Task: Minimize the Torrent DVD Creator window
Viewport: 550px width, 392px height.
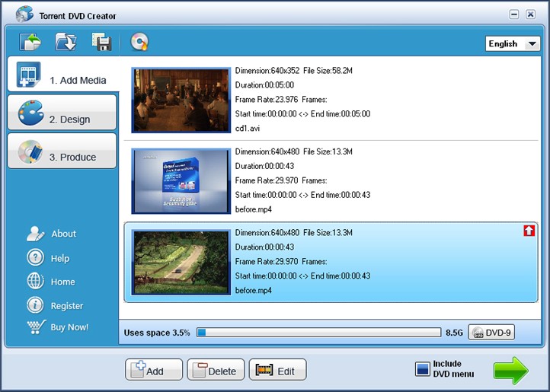Action: pos(514,14)
